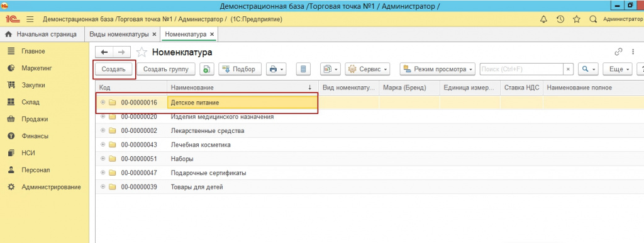Click Единица измерения column header

[x=470, y=88]
